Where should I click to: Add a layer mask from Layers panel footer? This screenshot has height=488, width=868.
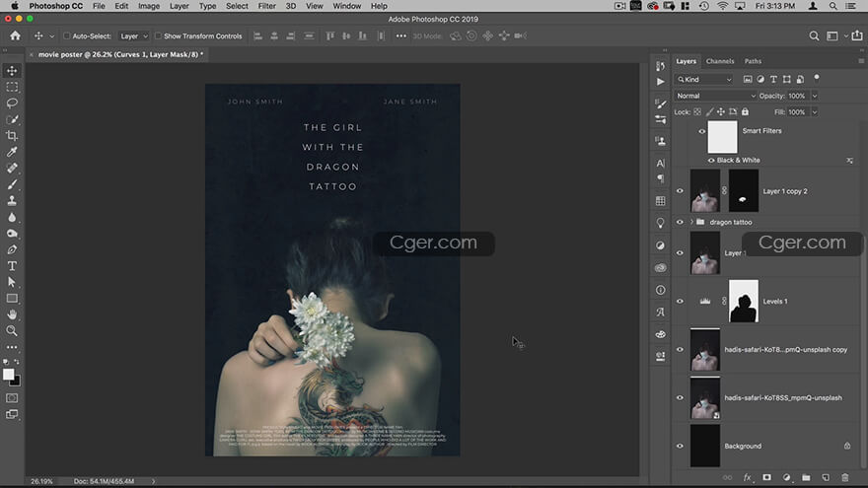pyautogui.click(x=766, y=477)
